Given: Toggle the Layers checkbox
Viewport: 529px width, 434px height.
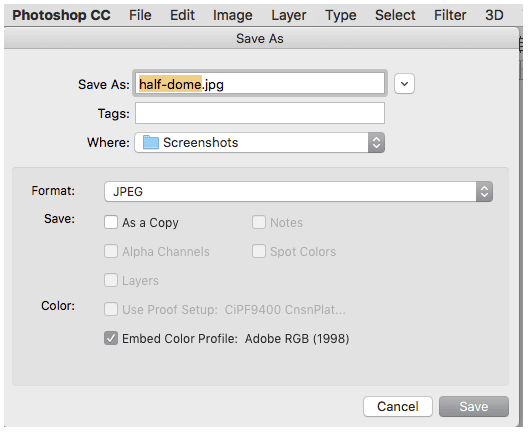Looking at the screenshot, I should (111, 280).
